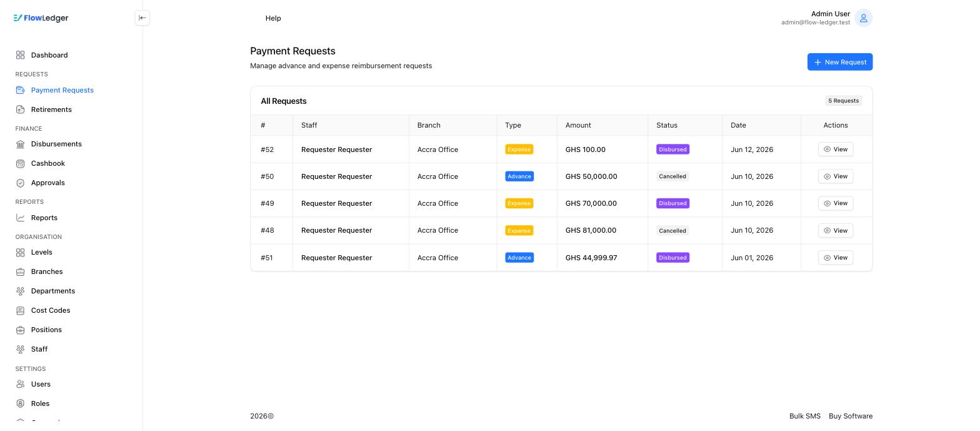The height and width of the screenshot is (431, 980).
Task: Open Users under Settings
Action: coord(41,384)
